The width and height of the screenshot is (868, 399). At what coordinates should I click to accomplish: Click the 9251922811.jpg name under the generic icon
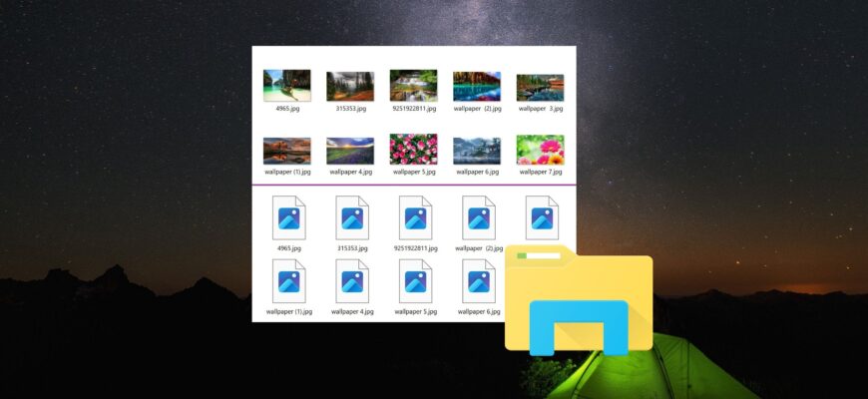pos(416,248)
